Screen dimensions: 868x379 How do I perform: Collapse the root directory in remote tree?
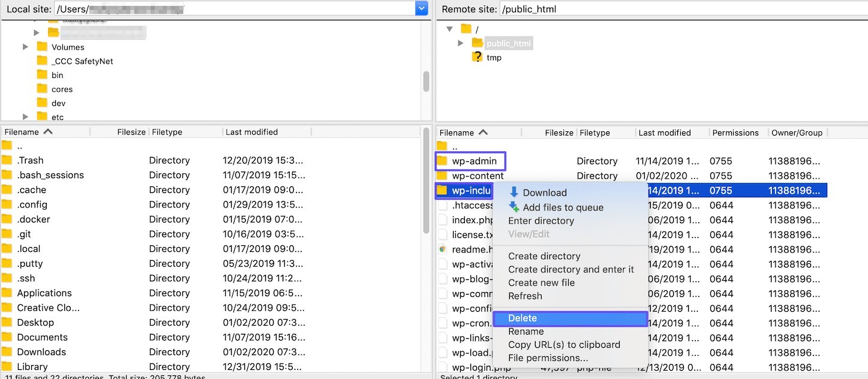[449, 29]
